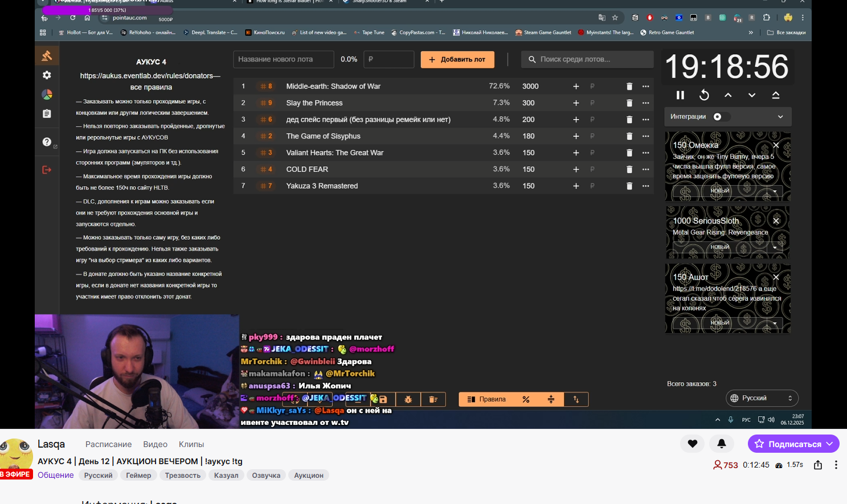Switch to the Расписание tab
Image resolution: width=847 pixels, height=504 pixels.
[108, 444]
